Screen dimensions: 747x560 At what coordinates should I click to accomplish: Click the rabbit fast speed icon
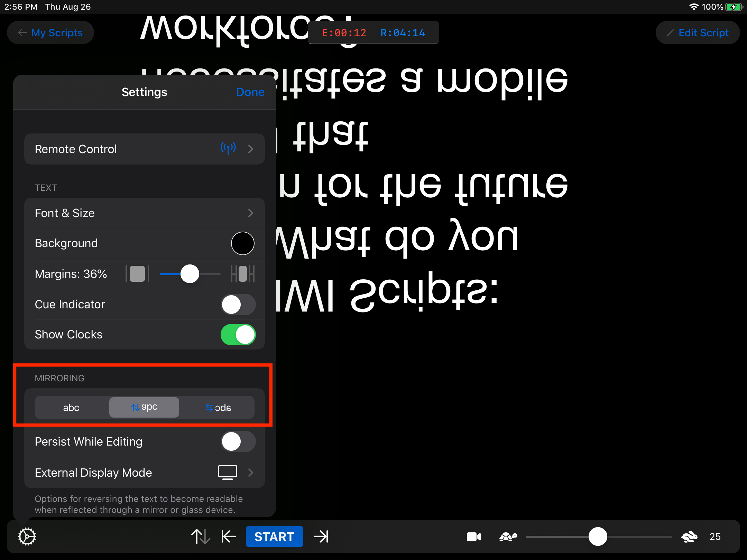click(x=689, y=536)
